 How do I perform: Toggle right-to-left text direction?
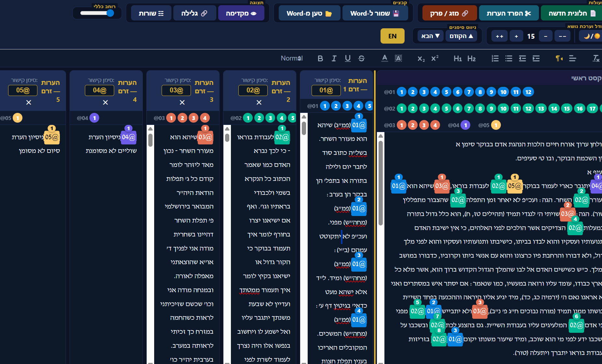point(559,58)
